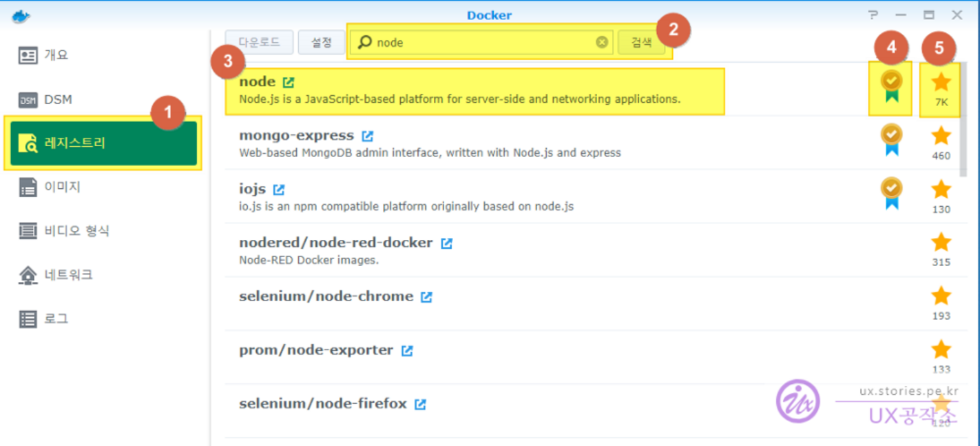The height and width of the screenshot is (446, 980).
Task: Go to the 네트워크 section
Action: pos(67,275)
